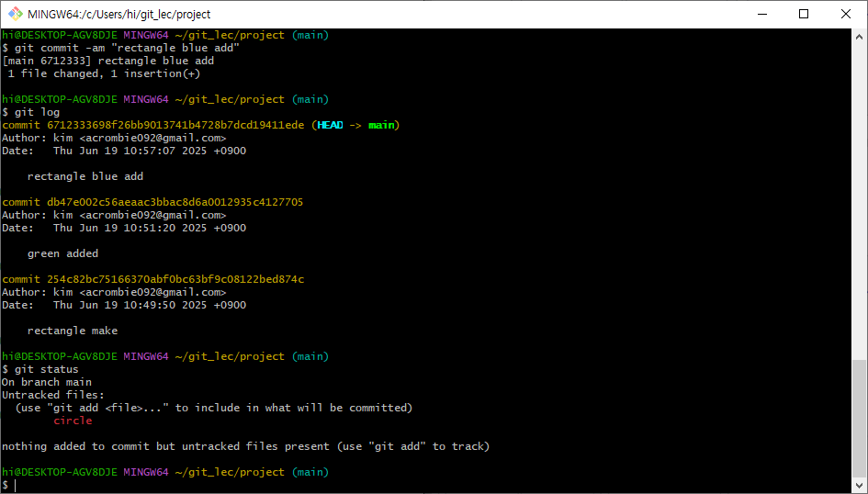Click '1 file changed, 1 insertion(+)' line
The height and width of the screenshot is (494, 868).
(x=104, y=73)
